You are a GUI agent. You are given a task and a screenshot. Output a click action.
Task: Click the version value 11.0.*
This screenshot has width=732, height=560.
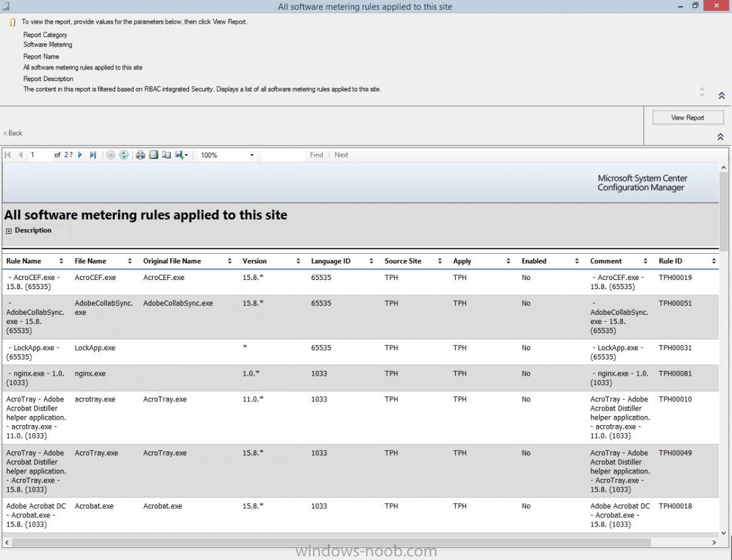click(253, 400)
